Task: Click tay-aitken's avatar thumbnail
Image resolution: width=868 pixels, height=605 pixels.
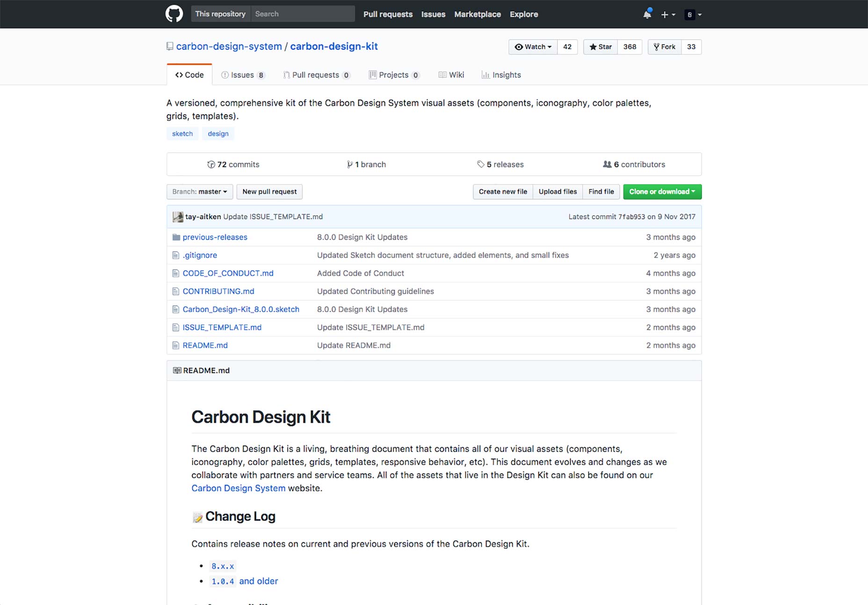Action: tap(178, 217)
